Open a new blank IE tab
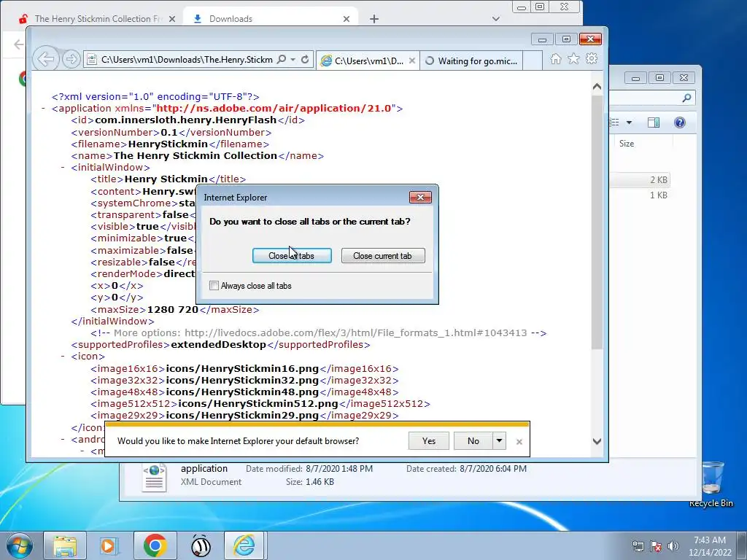Screen dimensions: 747x560 [532, 61]
